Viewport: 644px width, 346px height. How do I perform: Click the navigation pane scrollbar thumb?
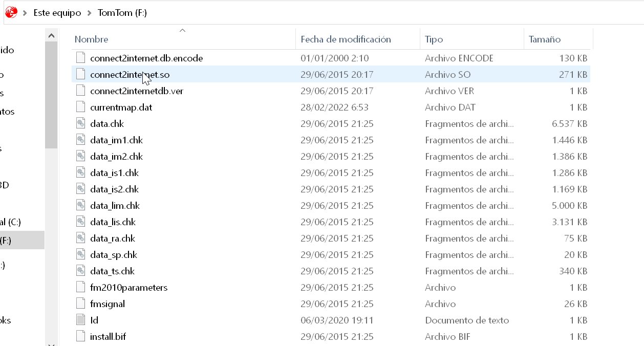coord(51,96)
